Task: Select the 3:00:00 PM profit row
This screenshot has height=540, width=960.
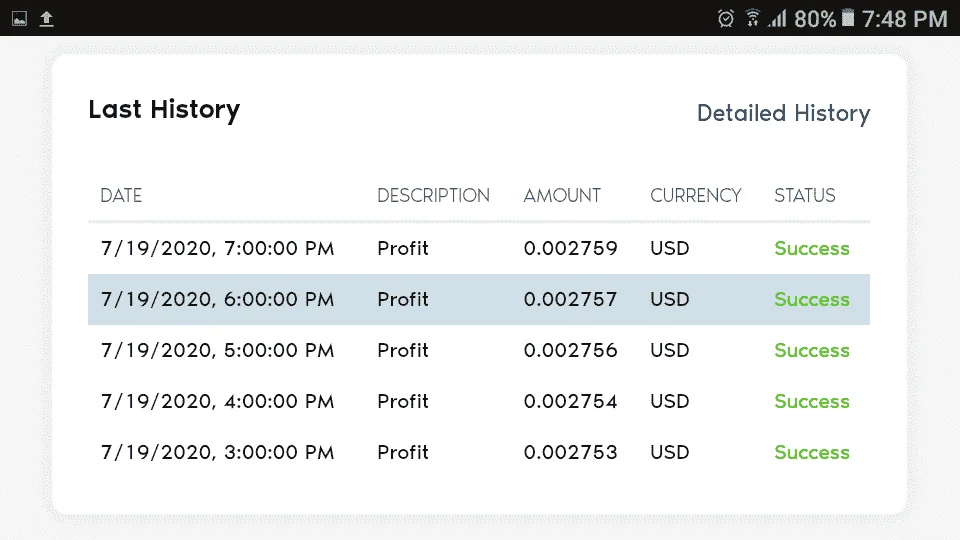Action: [479, 452]
